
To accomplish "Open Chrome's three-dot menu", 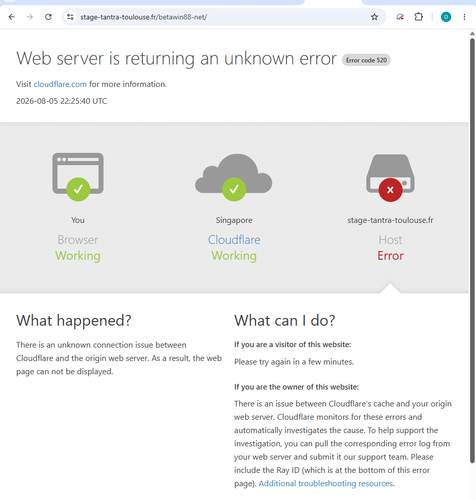I will 464,17.
